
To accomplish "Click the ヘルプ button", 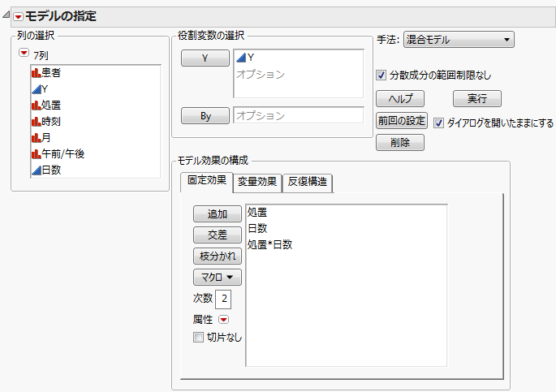I will pos(400,98).
